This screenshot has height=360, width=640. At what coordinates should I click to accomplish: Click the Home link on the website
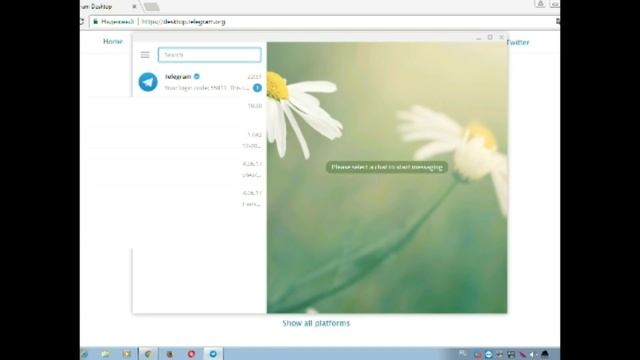[x=113, y=41]
